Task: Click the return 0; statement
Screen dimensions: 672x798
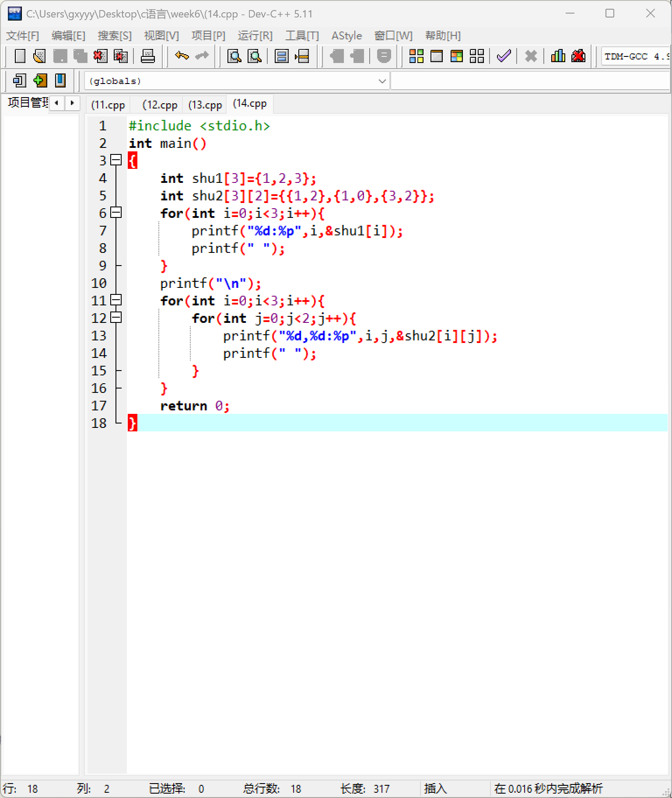Action: (195, 406)
